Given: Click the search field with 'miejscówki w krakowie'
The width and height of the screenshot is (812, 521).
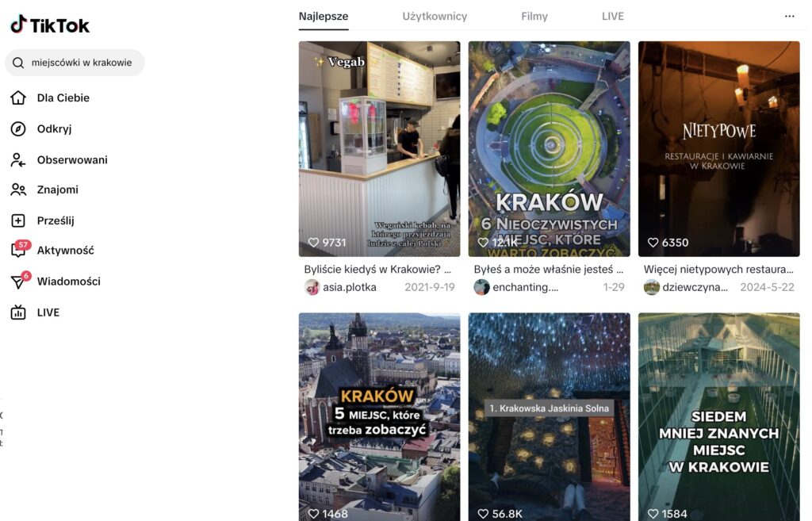Looking at the screenshot, I should [75, 63].
